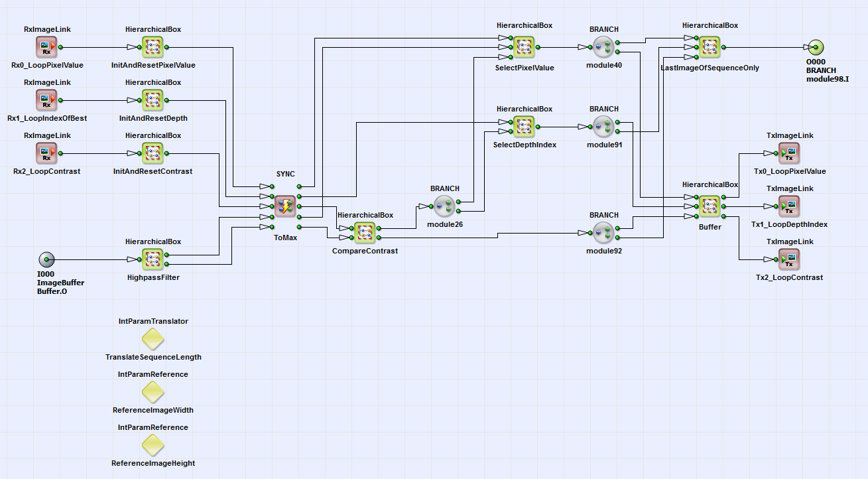Viewport: 868px width, 479px height.
Task: Select the CompareContrast hierarchical box
Action: [365, 233]
